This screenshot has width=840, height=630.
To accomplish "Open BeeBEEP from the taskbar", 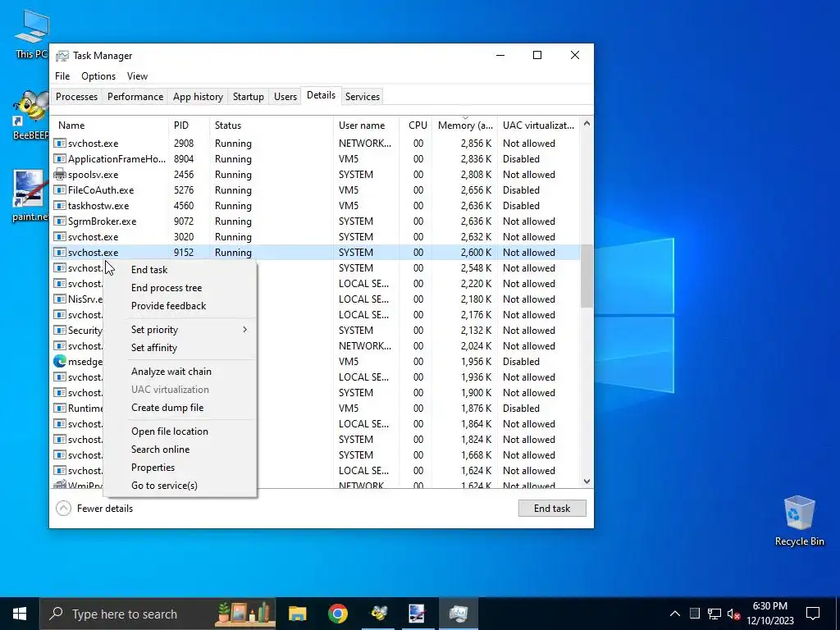I will [379, 614].
